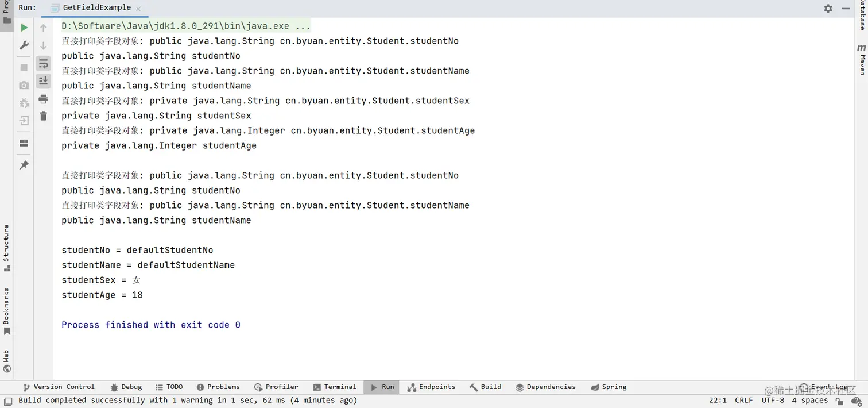The width and height of the screenshot is (868, 408).
Task: Open the TODO tool window
Action: 169,387
